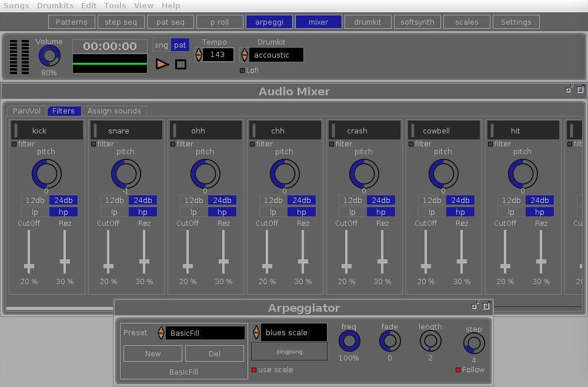Viewport: 588px width, 387px height.
Task: Switch to the Pan/Vol tab
Action: [x=26, y=111]
